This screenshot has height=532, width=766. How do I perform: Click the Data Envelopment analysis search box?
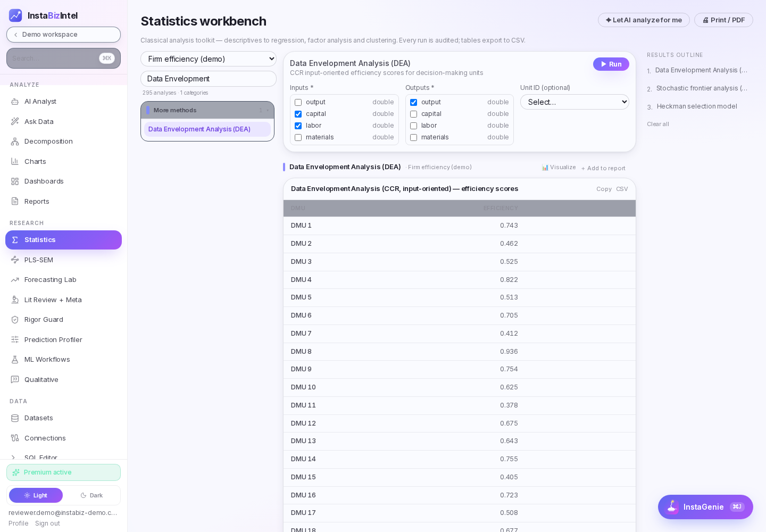(x=209, y=79)
